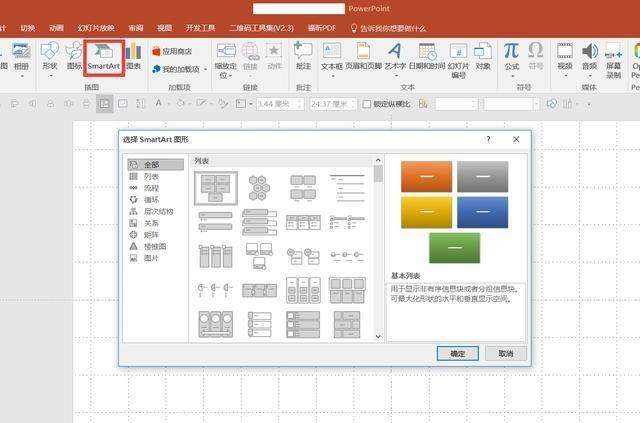Click the 确定 OK button
This screenshot has height=423, width=640.
[458, 353]
